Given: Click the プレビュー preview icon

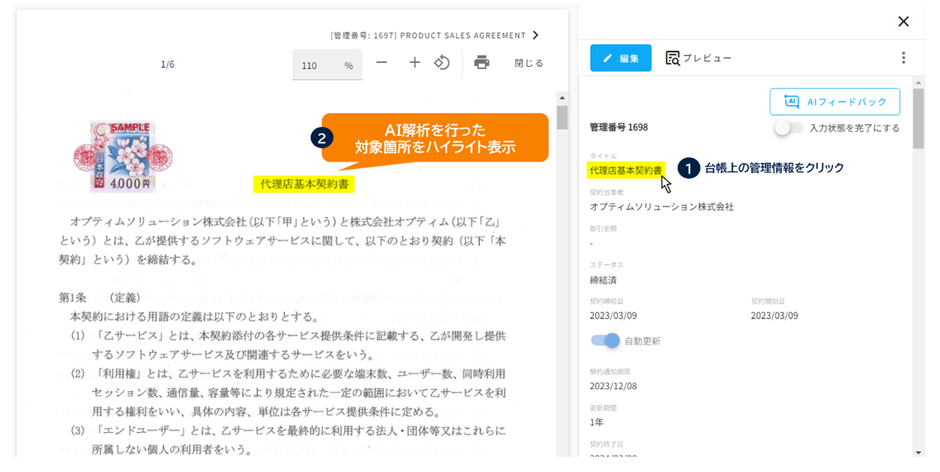Looking at the screenshot, I should (x=673, y=58).
